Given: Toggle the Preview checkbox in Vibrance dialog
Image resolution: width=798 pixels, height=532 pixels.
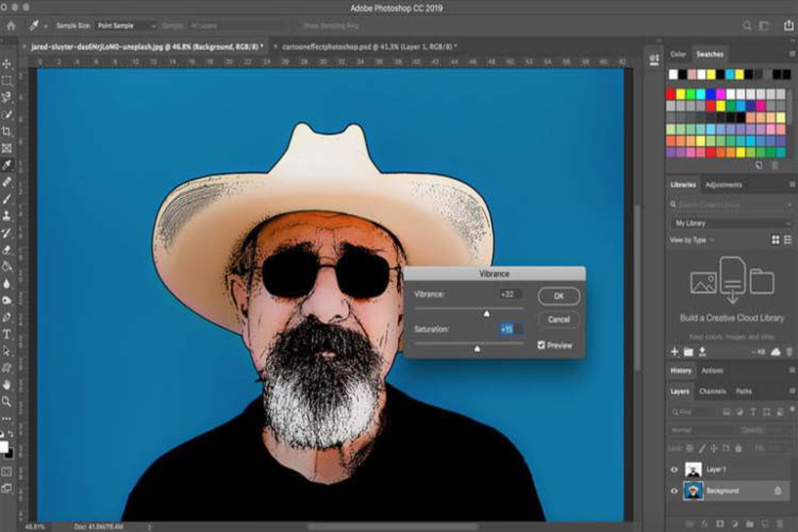Looking at the screenshot, I should 541,345.
